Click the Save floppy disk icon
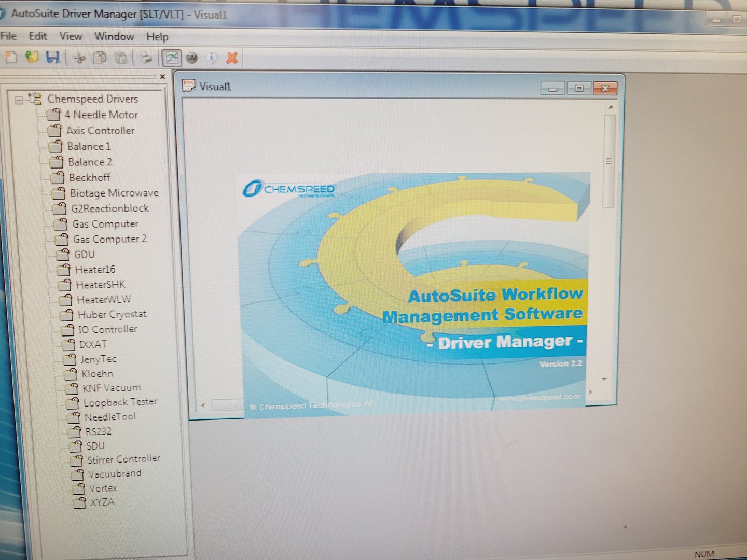Screen dimensions: 747x560 pyautogui.click(x=52, y=57)
